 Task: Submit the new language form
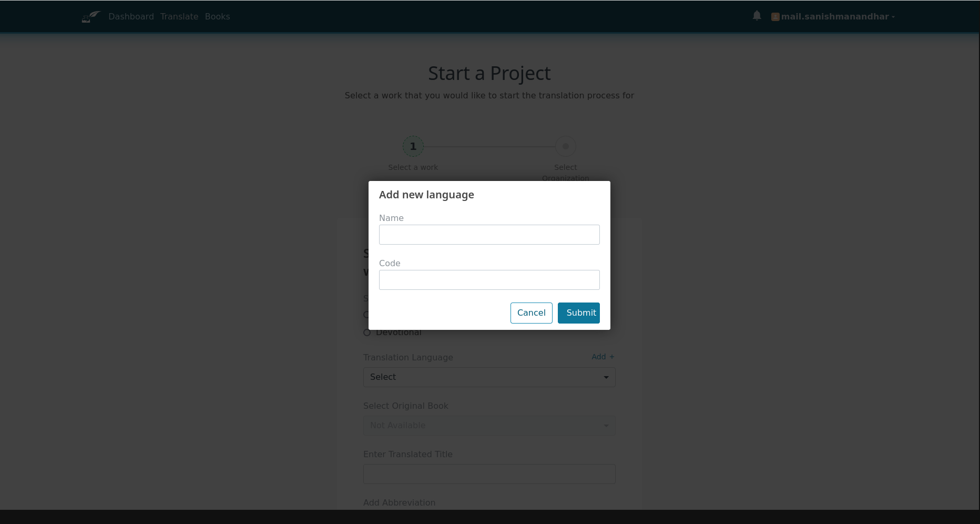pos(578,313)
